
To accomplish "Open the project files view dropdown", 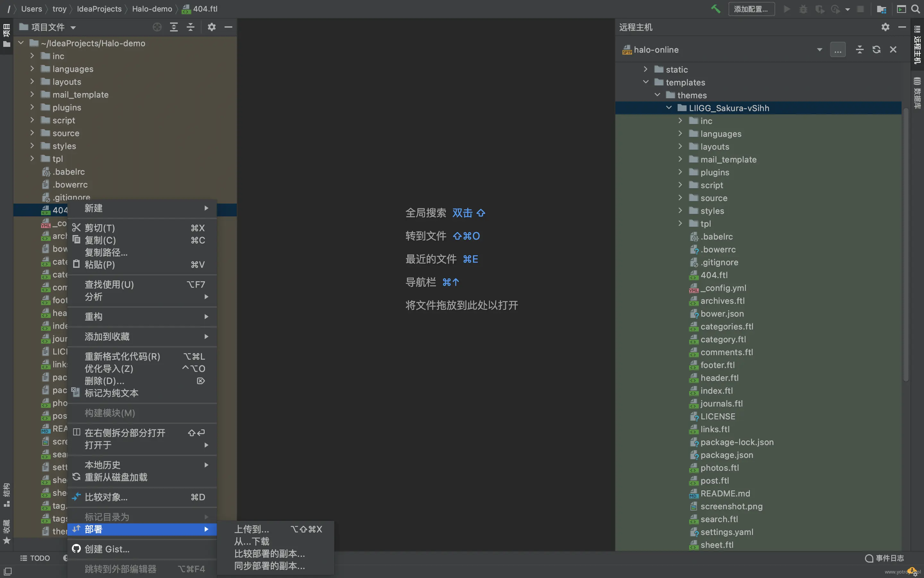I will pyautogui.click(x=73, y=28).
